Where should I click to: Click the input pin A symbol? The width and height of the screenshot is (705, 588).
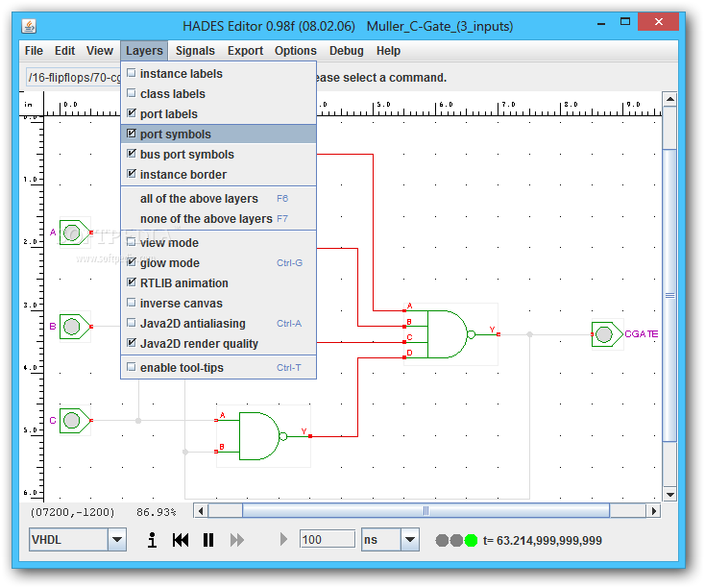[x=75, y=233]
